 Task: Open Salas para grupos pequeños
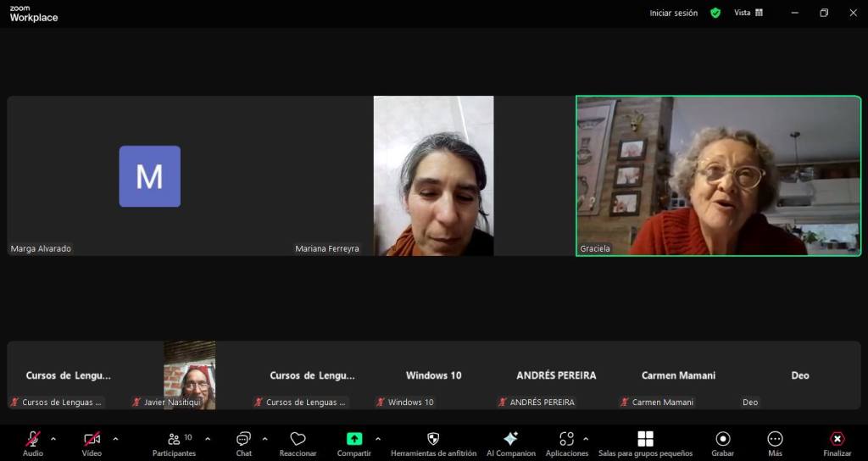coord(645,442)
